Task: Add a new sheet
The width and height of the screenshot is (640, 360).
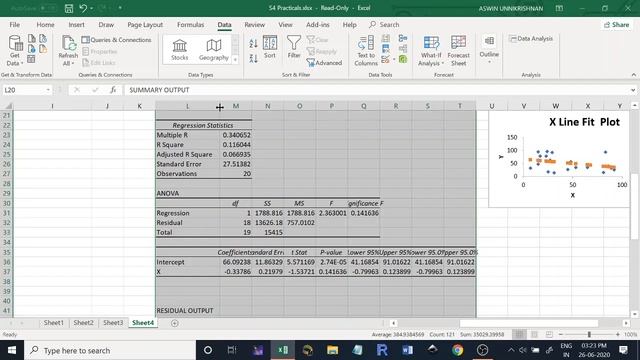Action: click(175, 323)
